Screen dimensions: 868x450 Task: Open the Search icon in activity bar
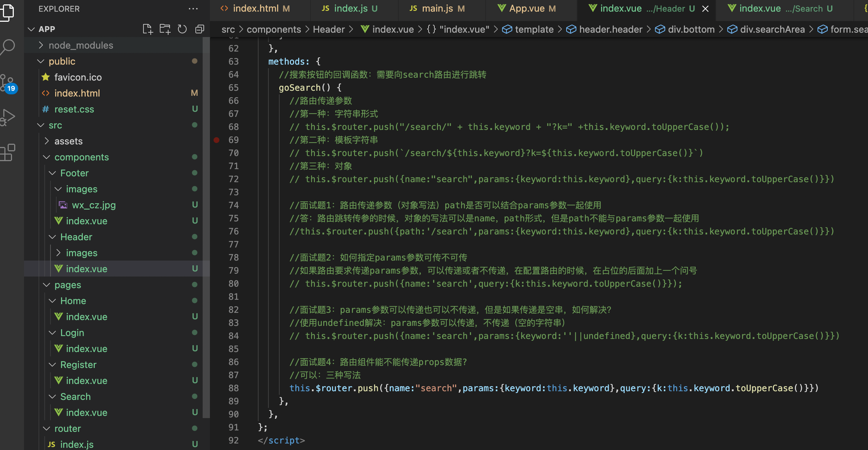pos(8,47)
